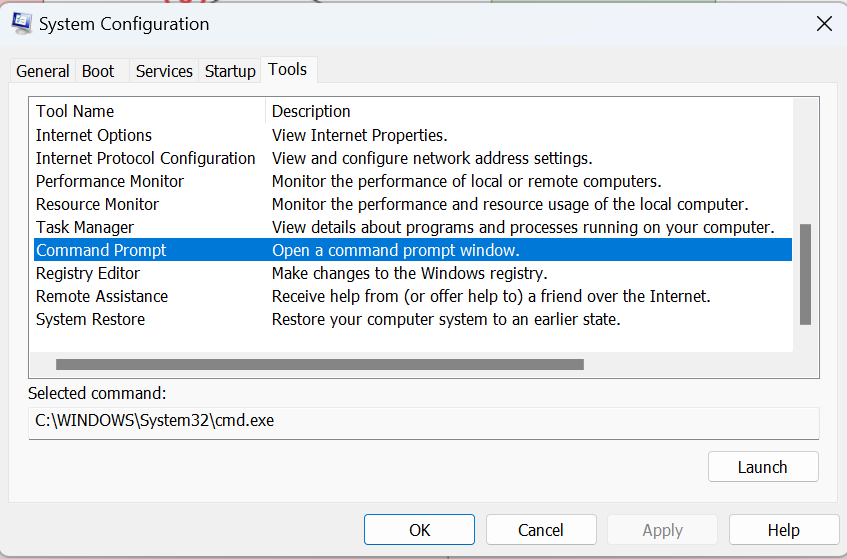The height and width of the screenshot is (559, 847).
Task: Select Remote Assistance tool
Action: [x=102, y=296]
